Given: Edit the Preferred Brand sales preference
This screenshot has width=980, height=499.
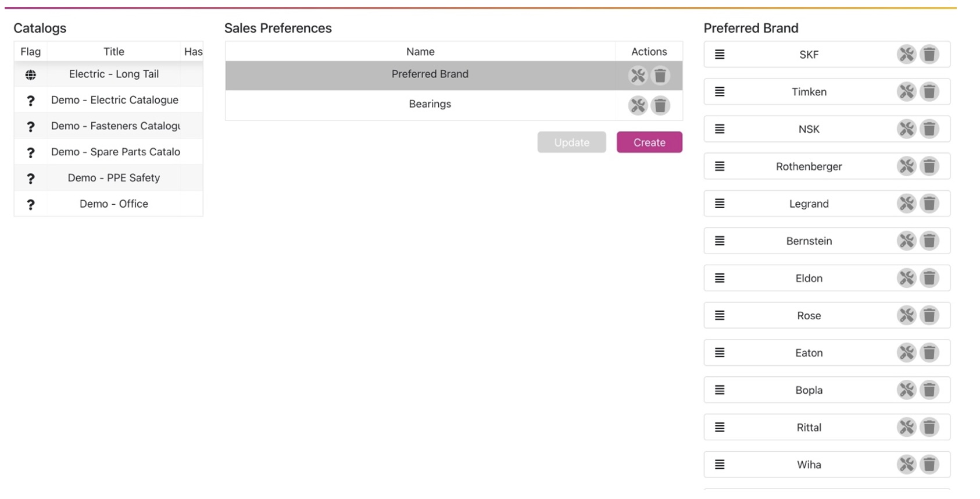Looking at the screenshot, I should coord(638,76).
